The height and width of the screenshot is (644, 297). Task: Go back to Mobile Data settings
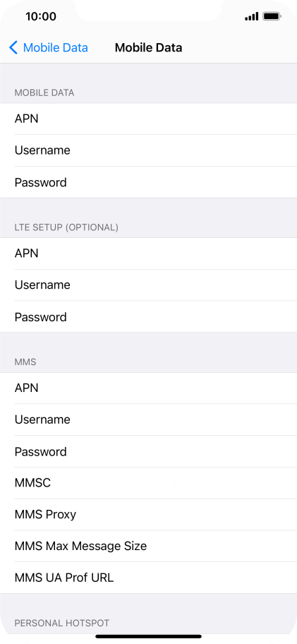tap(49, 47)
